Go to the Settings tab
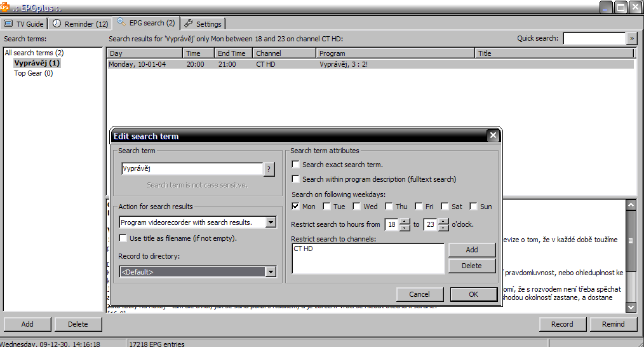The height and width of the screenshot is (347, 644). pyautogui.click(x=203, y=24)
